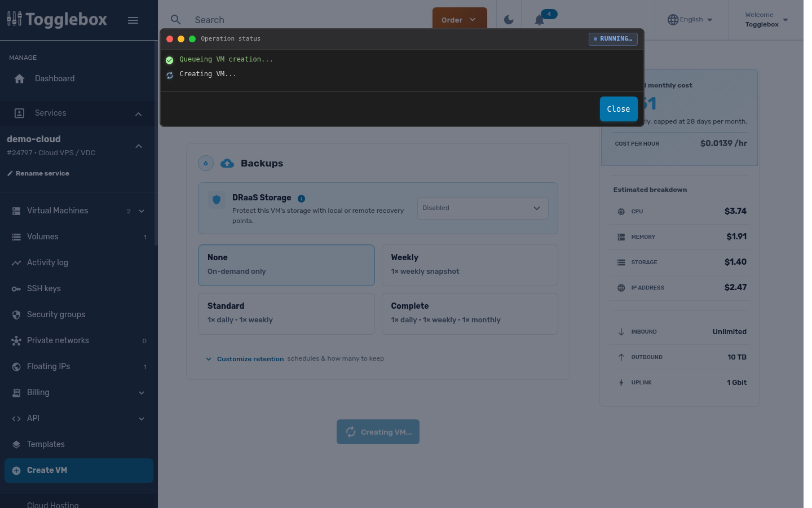Click the Floating IPs globe icon

click(16, 367)
